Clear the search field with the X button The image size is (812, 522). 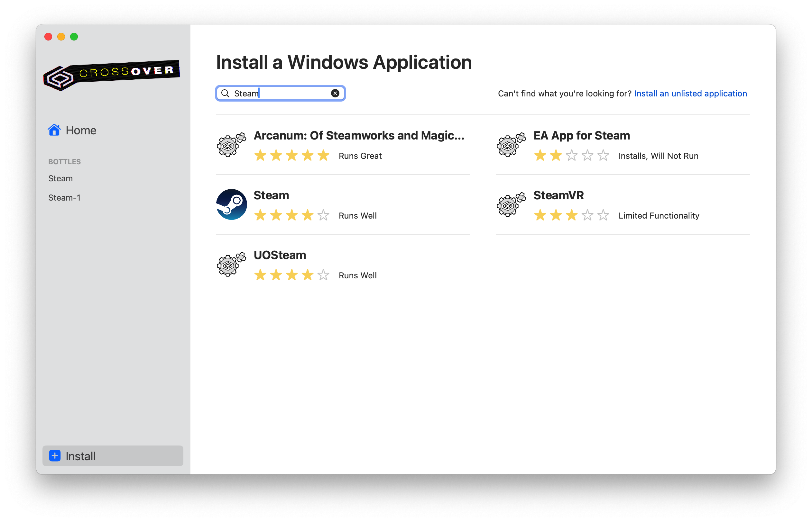point(336,94)
